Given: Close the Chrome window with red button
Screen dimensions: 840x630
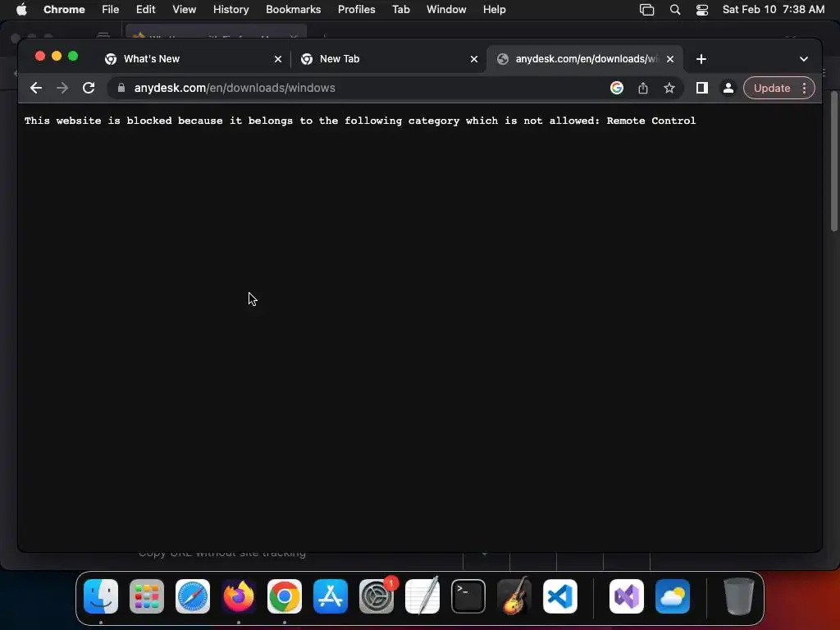Looking at the screenshot, I should pos(39,57).
